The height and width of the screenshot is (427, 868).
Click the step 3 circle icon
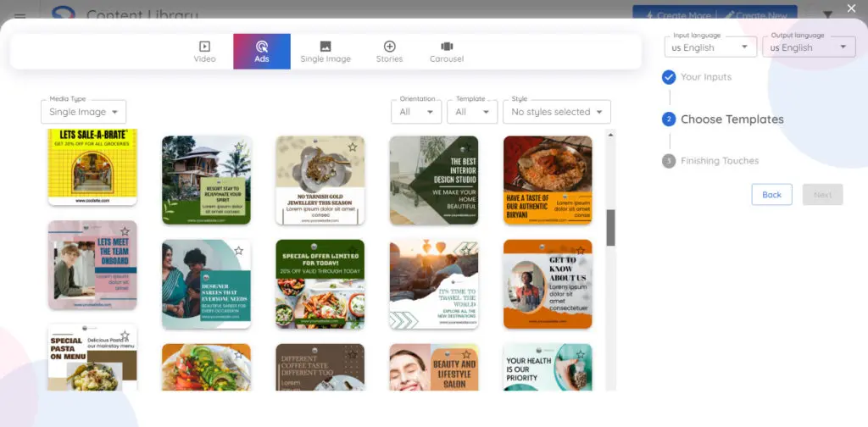pos(669,161)
